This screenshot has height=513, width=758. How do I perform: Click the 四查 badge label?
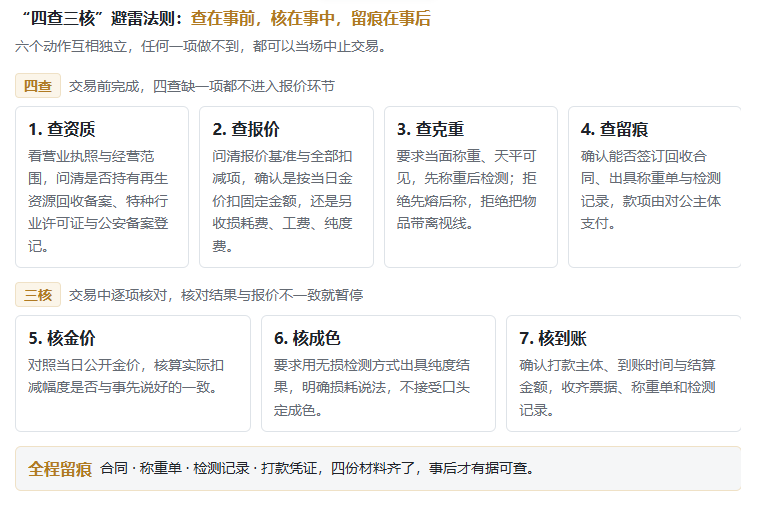(38, 86)
